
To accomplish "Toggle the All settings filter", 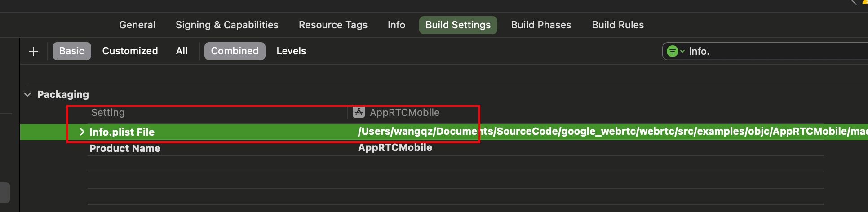I will coord(182,51).
